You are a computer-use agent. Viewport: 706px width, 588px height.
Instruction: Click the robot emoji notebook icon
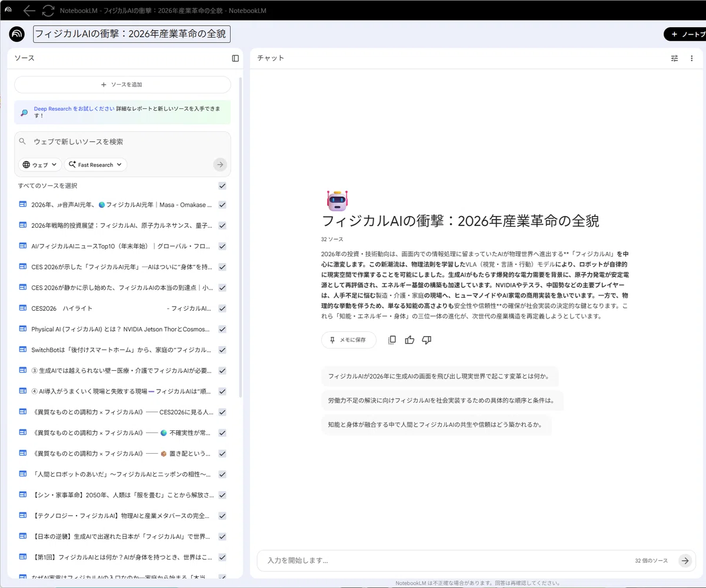pyautogui.click(x=337, y=200)
